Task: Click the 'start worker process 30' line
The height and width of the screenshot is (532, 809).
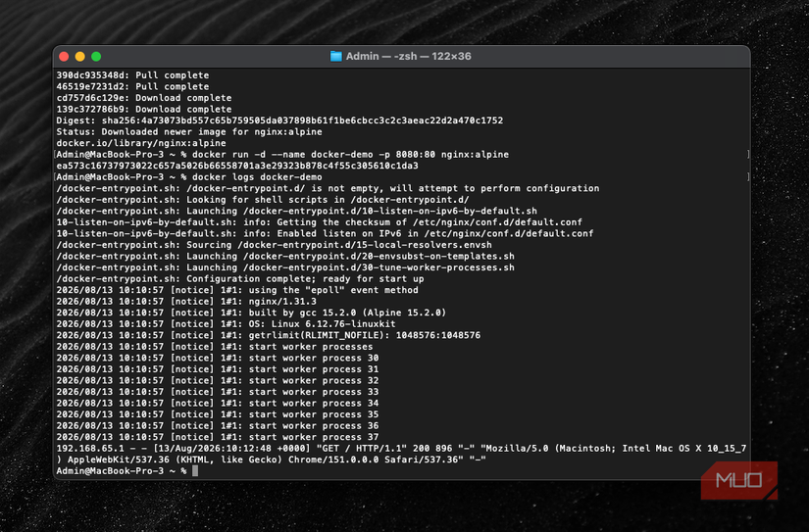Action: (218, 359)
